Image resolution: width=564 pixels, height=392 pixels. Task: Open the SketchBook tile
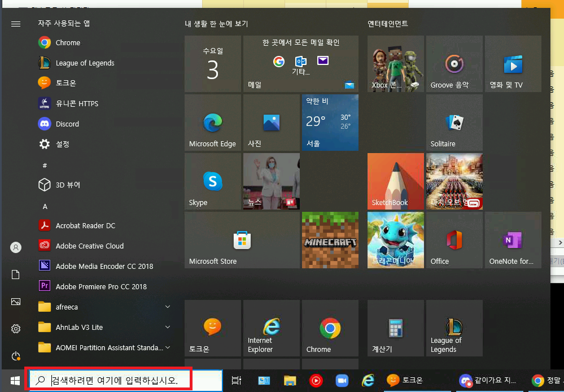[396, 181]
